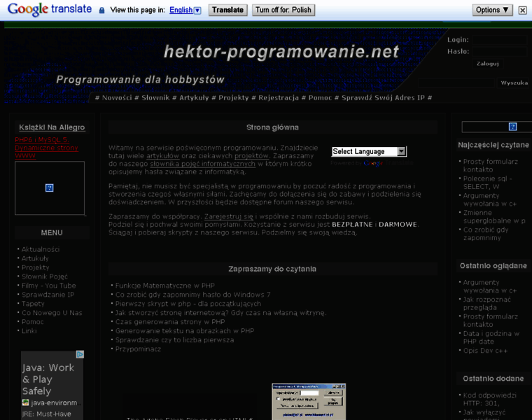Open Aktualności in side menu
Viewport: 532px width, 420px height.
(x=41, y=249)
